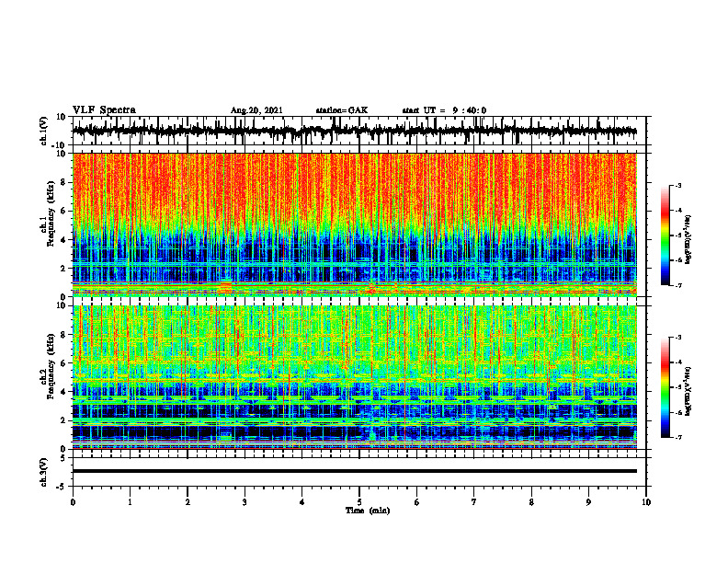Click time axis tick label '2'
The image size is (728, 563).
[188, 502]
